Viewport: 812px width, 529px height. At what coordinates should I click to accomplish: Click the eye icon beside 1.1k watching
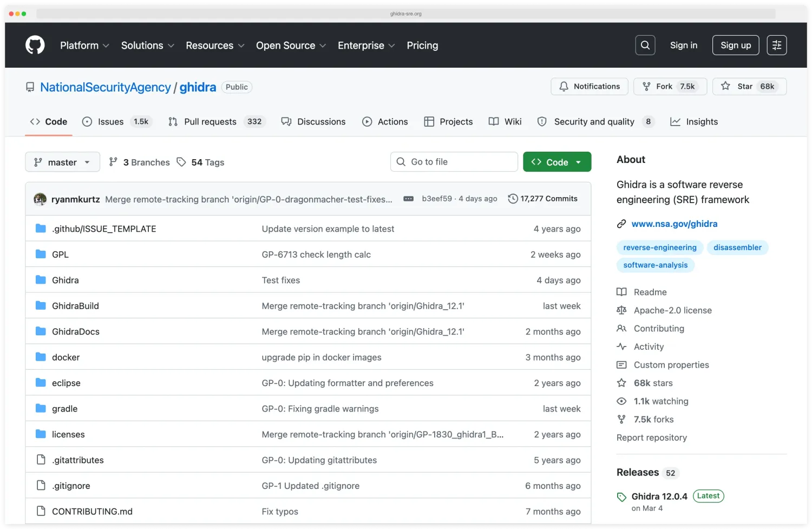pyautogui.click(x=621, y=401)
